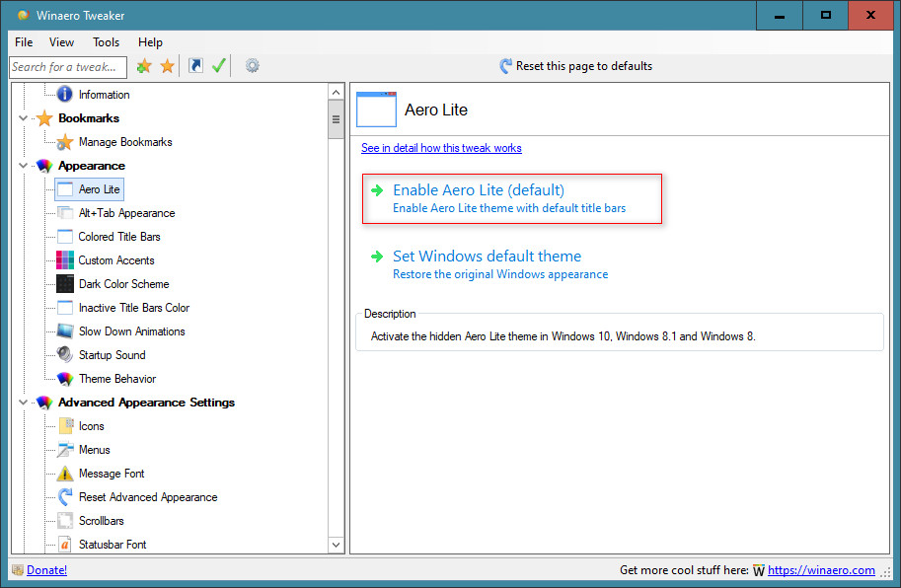The width and height of the screenshot is (901, 588).
Task: Focus the Search for a tweak field
Action: pyautogui.click(x=68, y=67)
